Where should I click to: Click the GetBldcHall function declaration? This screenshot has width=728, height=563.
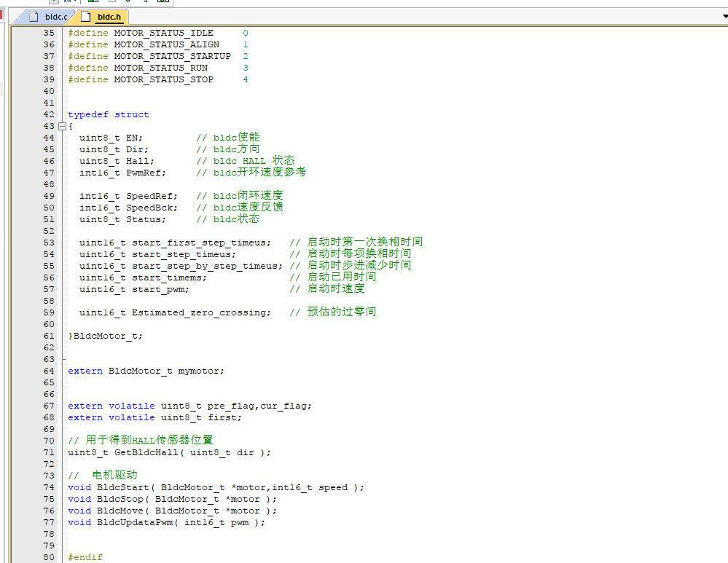tap(169, 452)
